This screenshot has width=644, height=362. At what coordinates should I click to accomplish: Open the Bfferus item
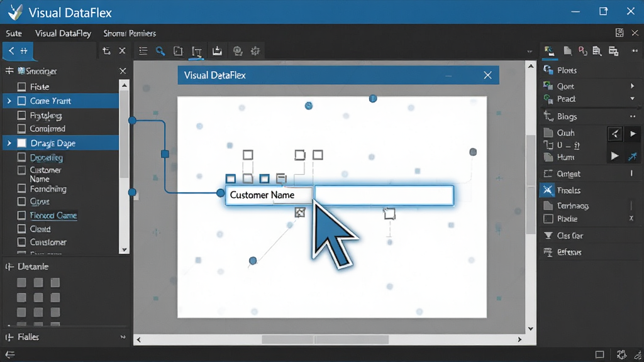point(569,252)
